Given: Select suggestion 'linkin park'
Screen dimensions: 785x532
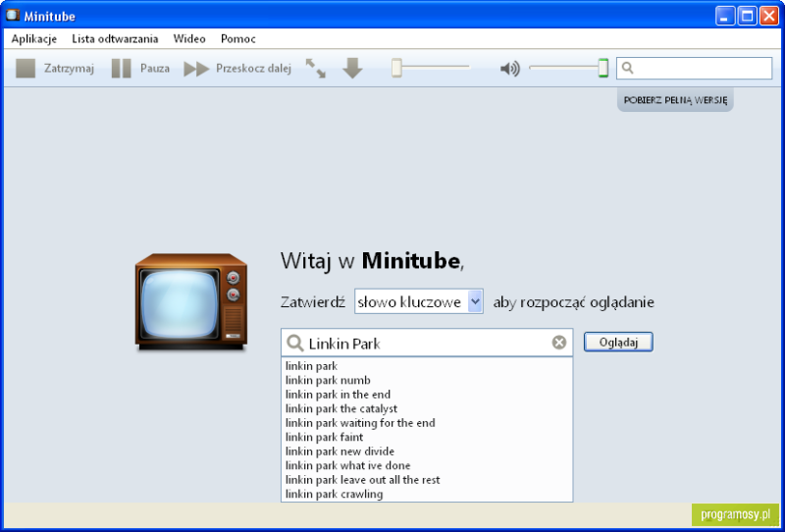Looking at the screenshot, I should click(427, 366).
